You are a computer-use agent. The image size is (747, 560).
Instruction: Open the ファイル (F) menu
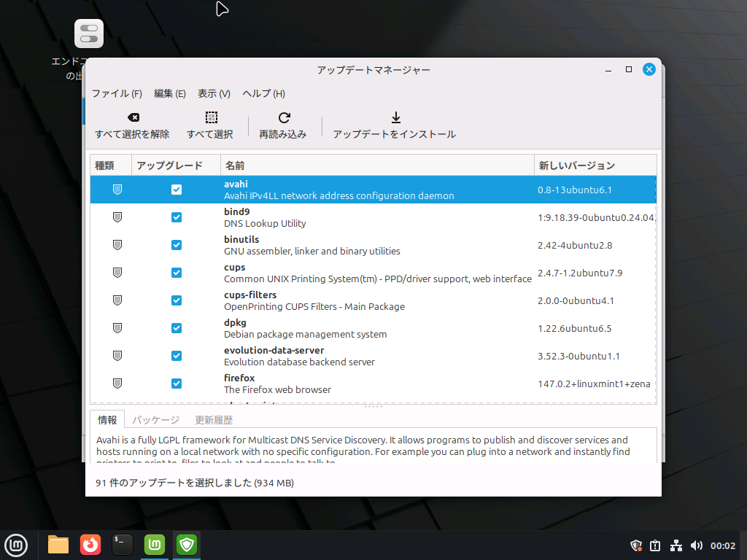point(117,93)
